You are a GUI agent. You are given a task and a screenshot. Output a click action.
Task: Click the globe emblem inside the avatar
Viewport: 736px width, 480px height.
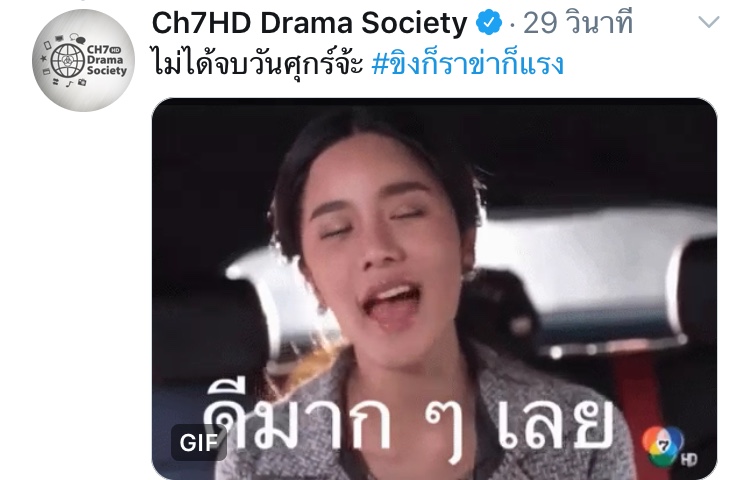pos(68,61)
